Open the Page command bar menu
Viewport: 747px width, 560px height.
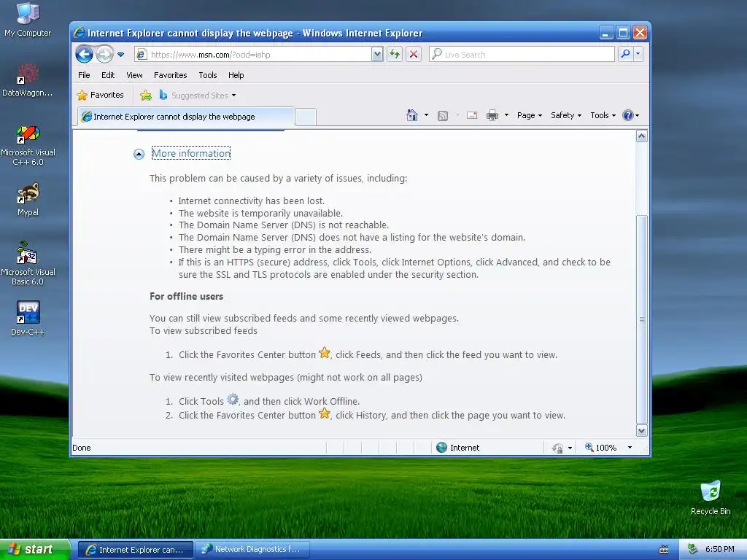point(530,115)
